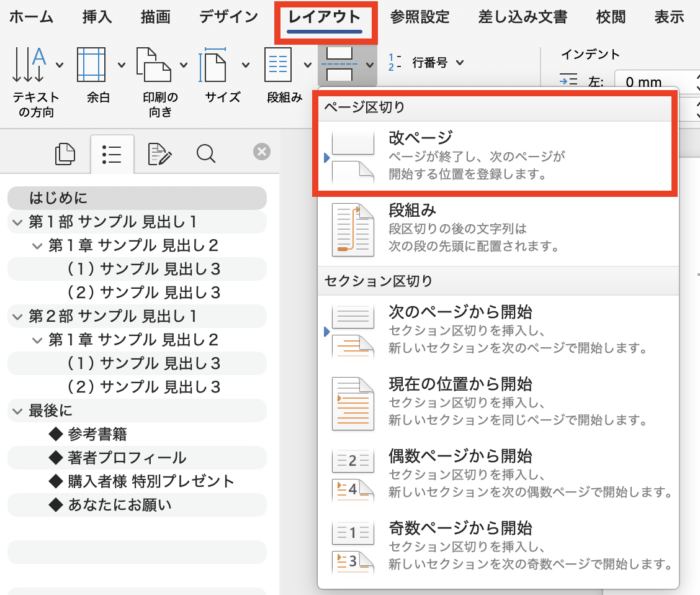Click the 偶数ページから開始 section icon
This screenshot has width=700, height=595.
353,475
